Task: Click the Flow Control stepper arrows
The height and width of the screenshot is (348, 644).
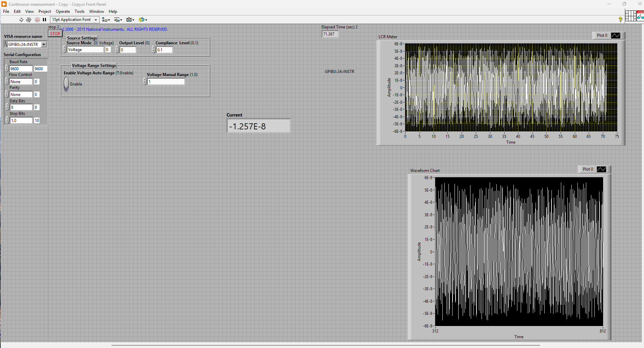Action: pyautogui.click(x=7, y=81)
